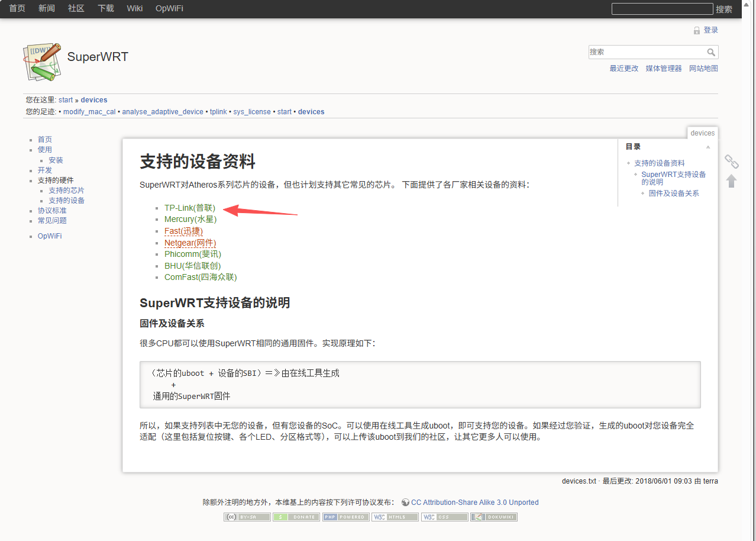Open the TP-Link(普联) device link
The width and height of the screenshot is (756, 541).
pyautogui.click(x=190, y=208)
